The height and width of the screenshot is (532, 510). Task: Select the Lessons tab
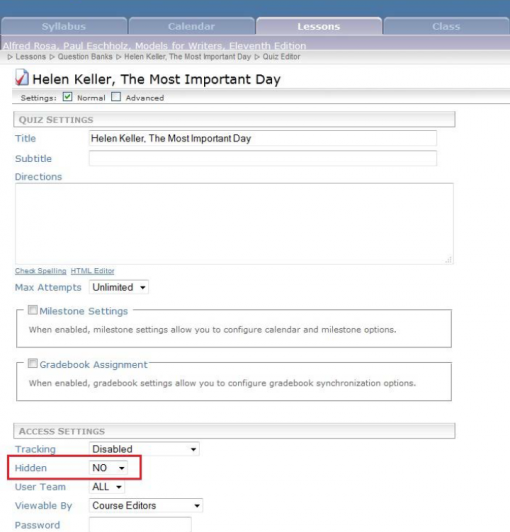(x=319, y=26)
